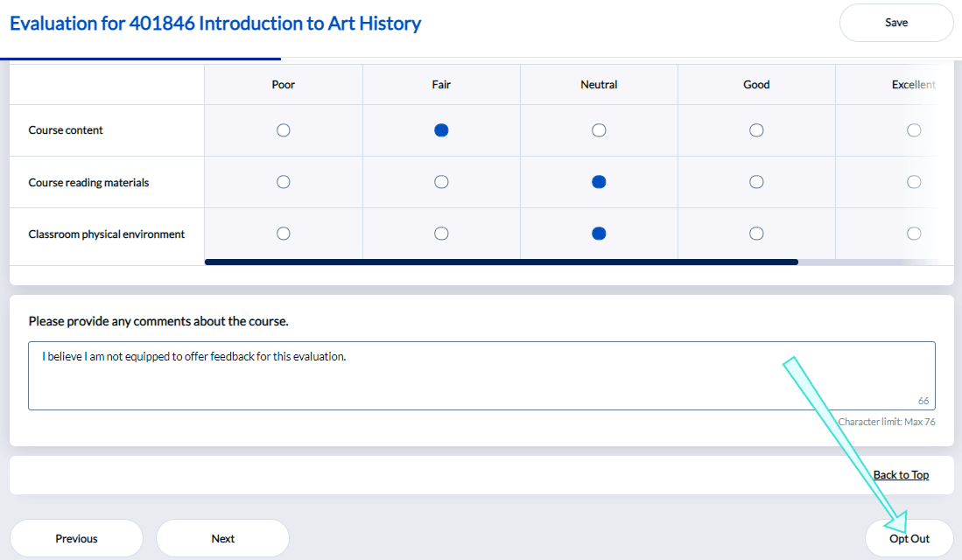The width and height of the screenshot is (962, 560).
Task: Select Neutral for Course reading materials
Action: [599, 182]
